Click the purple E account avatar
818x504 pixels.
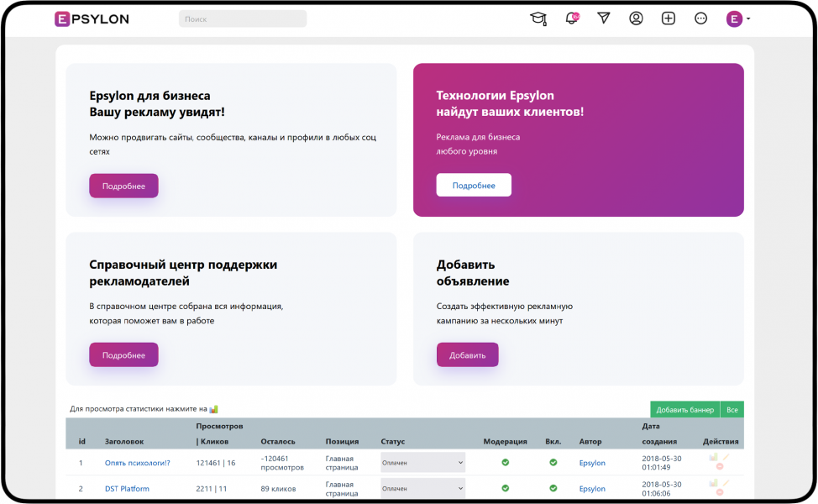(734, 19)
